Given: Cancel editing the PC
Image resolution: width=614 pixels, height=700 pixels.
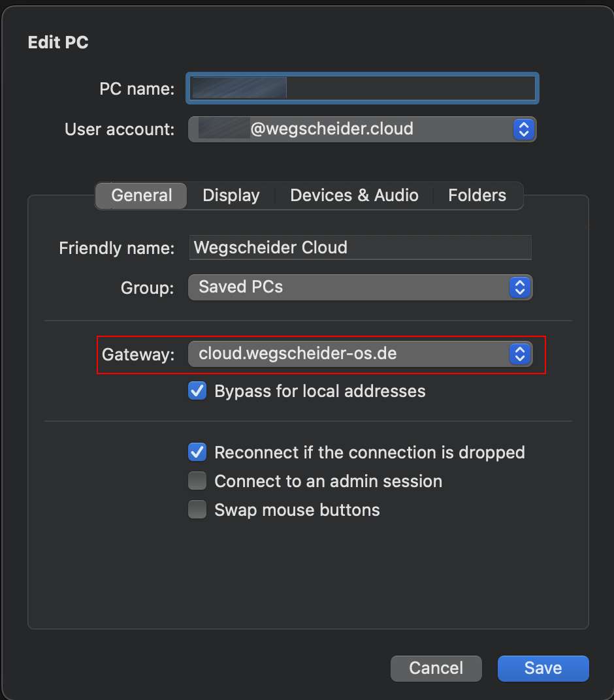Looking at the screenshot, I should pos(436,668).
